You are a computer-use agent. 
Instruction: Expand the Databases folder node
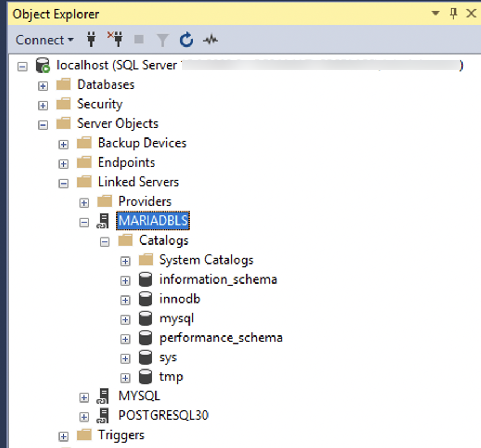tap(43, 85)
